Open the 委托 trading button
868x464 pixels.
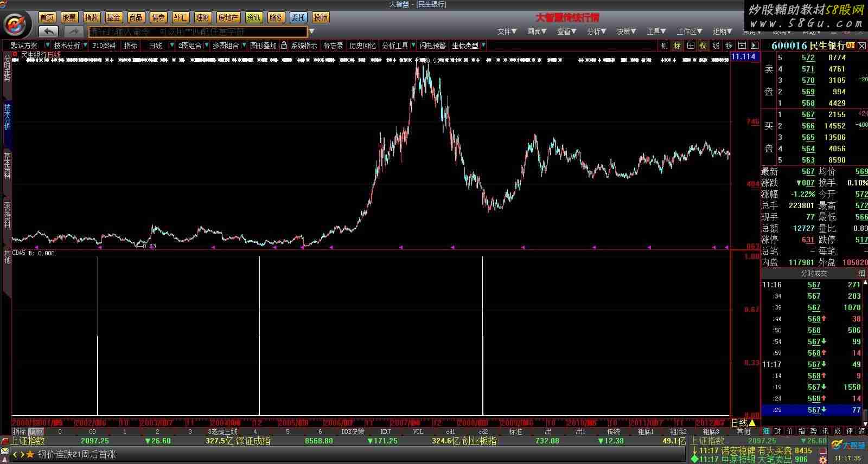(298, 17)
